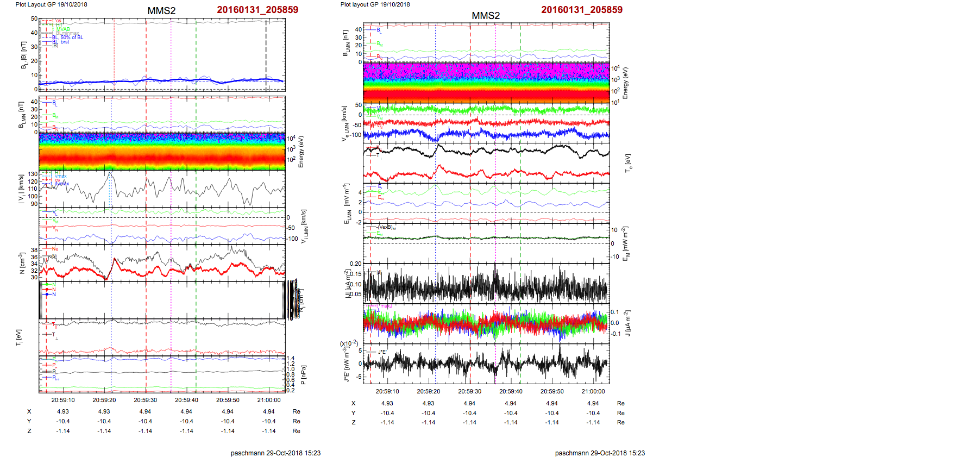Click the N [cm⁻³] axis label on left plot

point(22,263)
